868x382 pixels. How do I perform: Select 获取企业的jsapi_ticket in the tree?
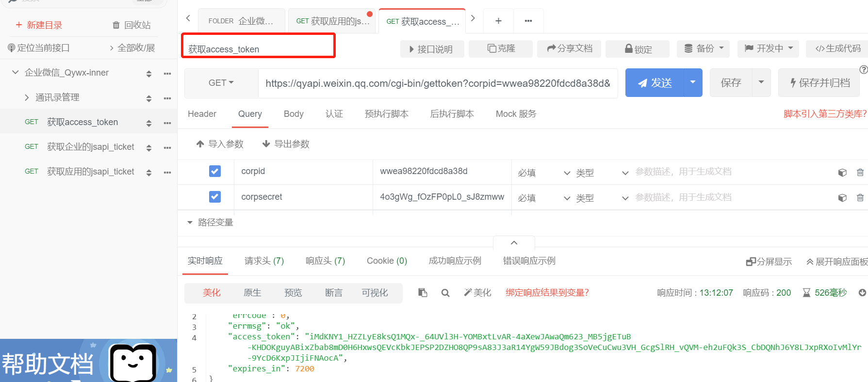pos(90,147)
